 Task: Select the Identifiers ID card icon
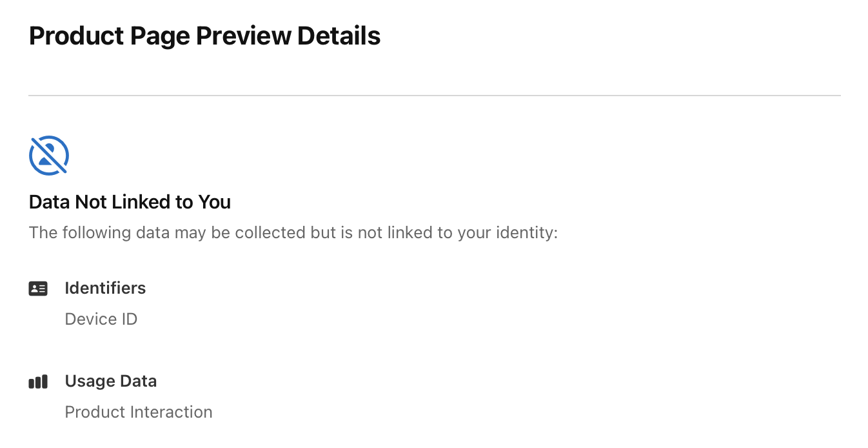tap(38, 289)
